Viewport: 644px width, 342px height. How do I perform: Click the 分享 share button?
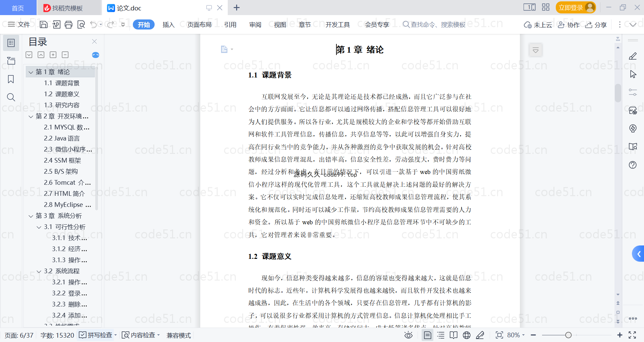596,25
